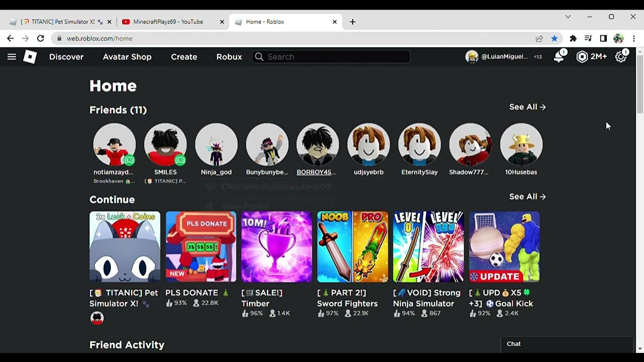The height and width of the screenshot is (362, 644).
Task: Open the Chat panel
Action: coord(567,344)
